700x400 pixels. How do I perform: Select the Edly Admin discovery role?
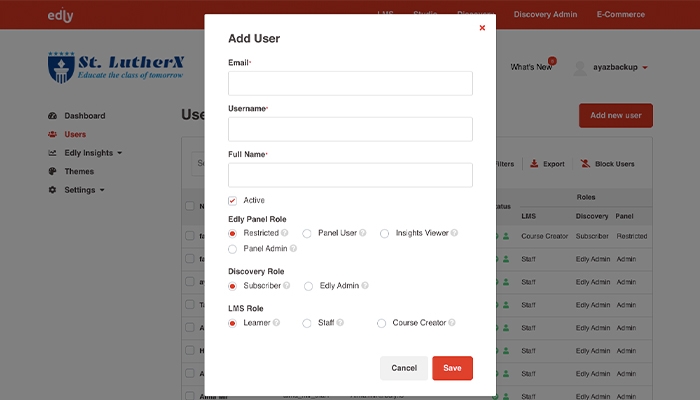[x=309, y=286]
